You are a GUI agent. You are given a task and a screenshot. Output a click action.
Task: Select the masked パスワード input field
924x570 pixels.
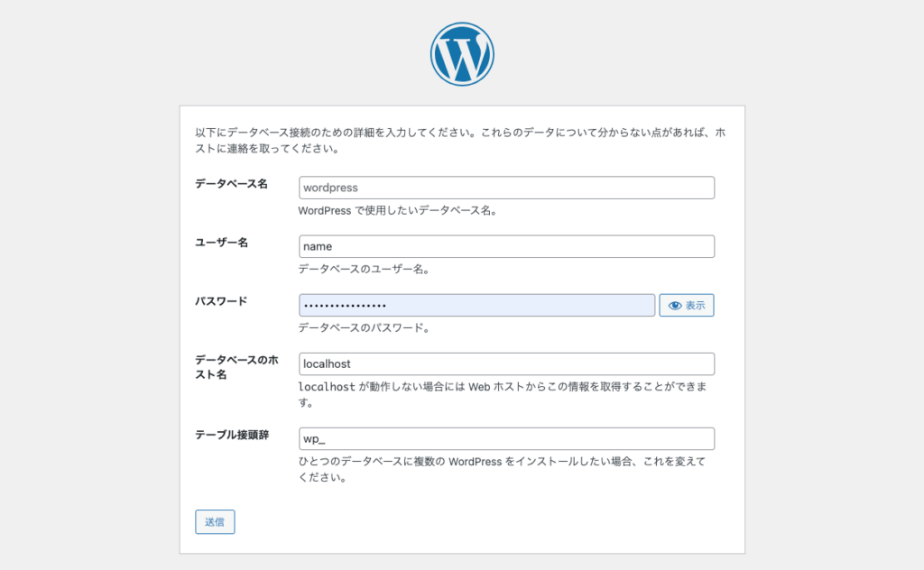point(476,305)
